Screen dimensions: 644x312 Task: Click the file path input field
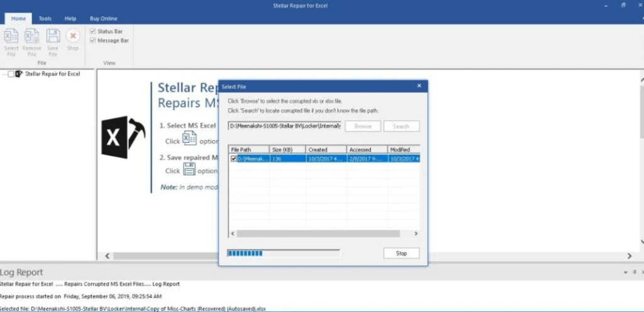[285, 126]
